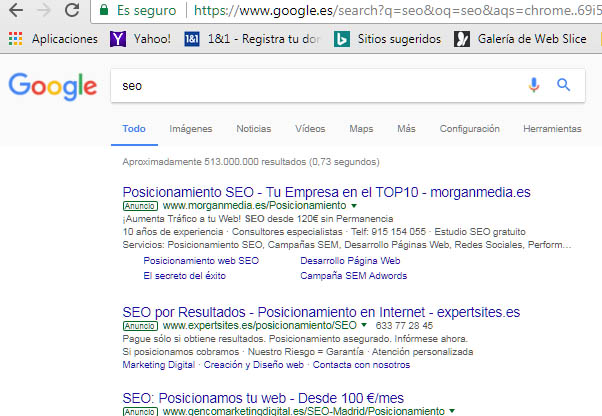Reload the page with the refresh icon
Screen dimensions: 602x416
click(x=72, y=12)
